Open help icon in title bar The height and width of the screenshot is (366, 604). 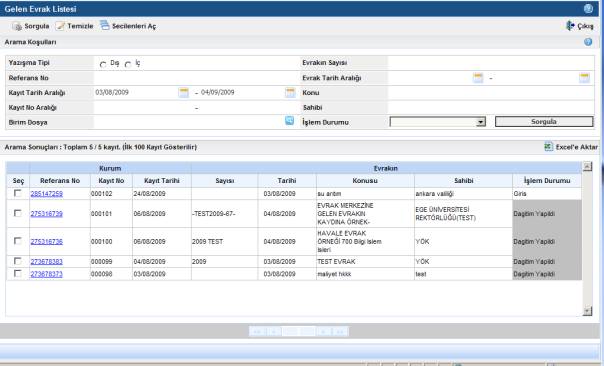point(588,8)
